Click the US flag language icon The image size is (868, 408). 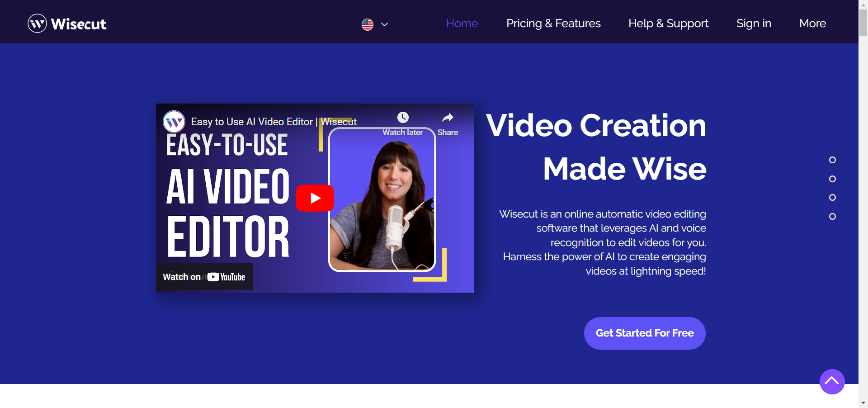coord(367,24)
